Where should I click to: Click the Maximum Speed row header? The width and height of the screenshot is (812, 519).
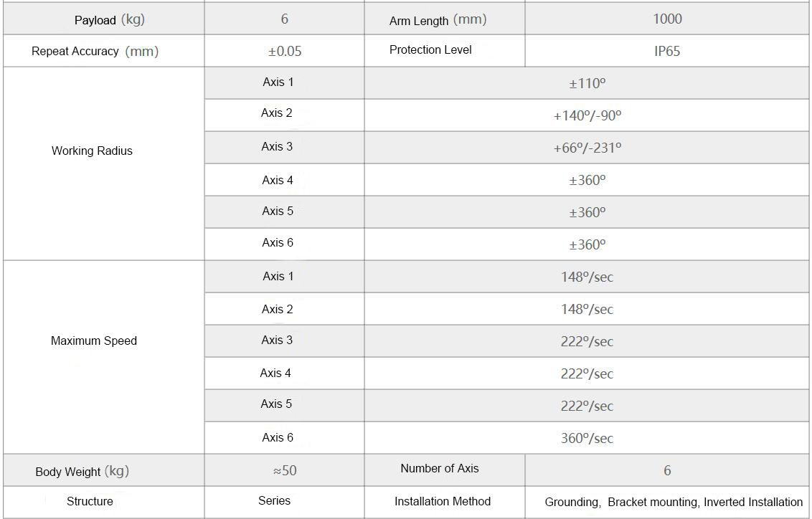[x=93, y=341]
